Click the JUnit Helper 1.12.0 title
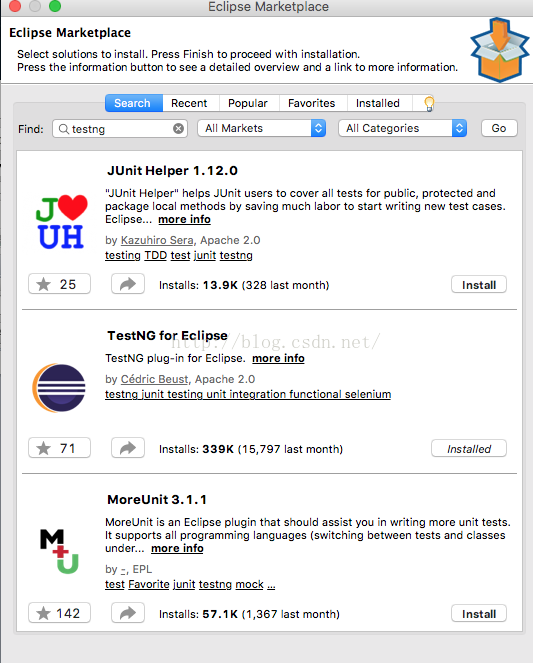Image resolution: width=533 pixels, height=663 pixels. 172,170
